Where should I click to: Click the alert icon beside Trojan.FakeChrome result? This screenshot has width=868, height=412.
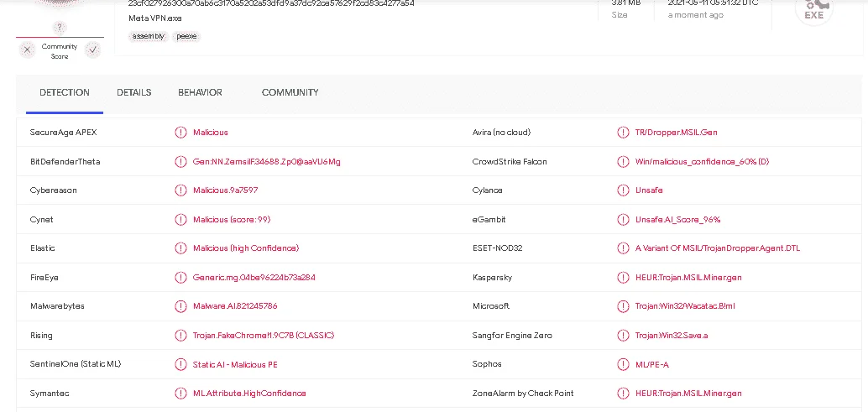(180, 336)
